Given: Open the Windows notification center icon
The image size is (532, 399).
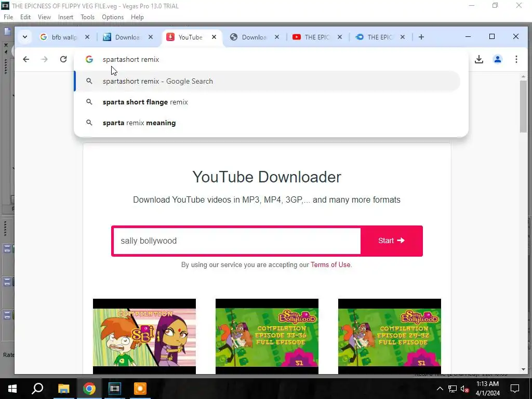Looking at the screenshot, I should (515, 389).
